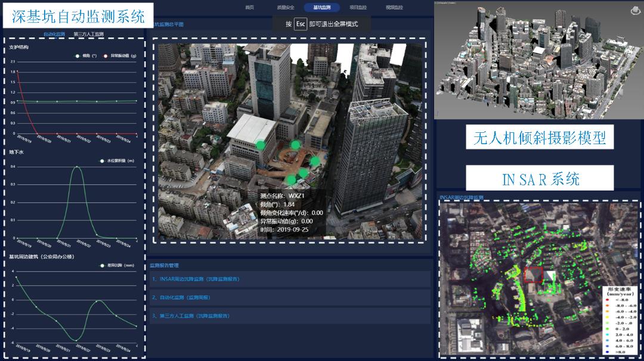Toggle 异常振动值 series in chart legend

[120, 55]
